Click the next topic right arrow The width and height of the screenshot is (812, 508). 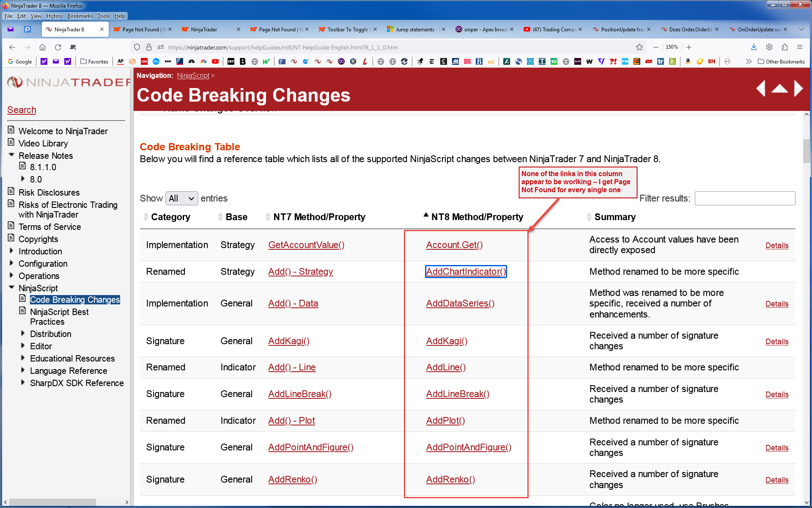pos(798,88)
